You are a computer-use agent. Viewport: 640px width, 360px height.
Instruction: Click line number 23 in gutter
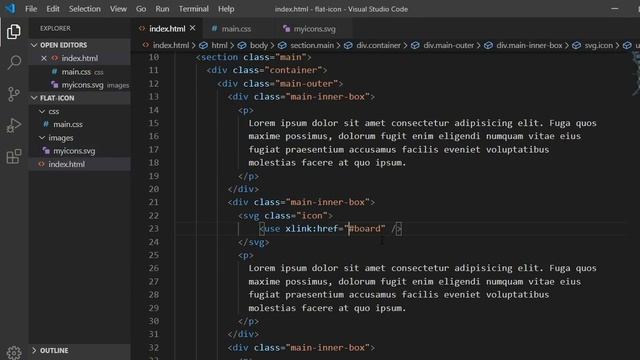pyautogui.click(x=153, y=229)
